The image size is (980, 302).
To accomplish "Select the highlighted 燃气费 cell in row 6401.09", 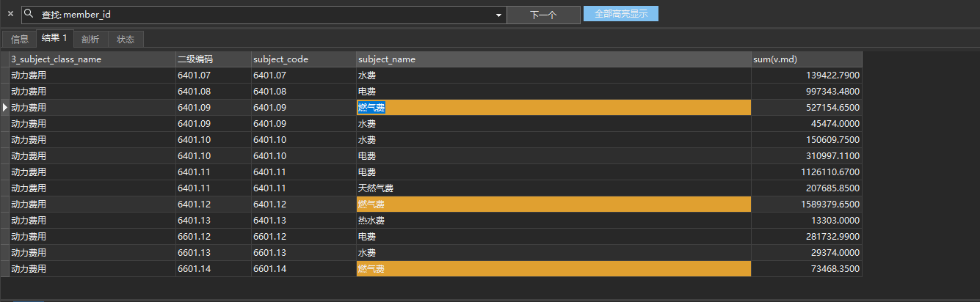I will [553, 108].
